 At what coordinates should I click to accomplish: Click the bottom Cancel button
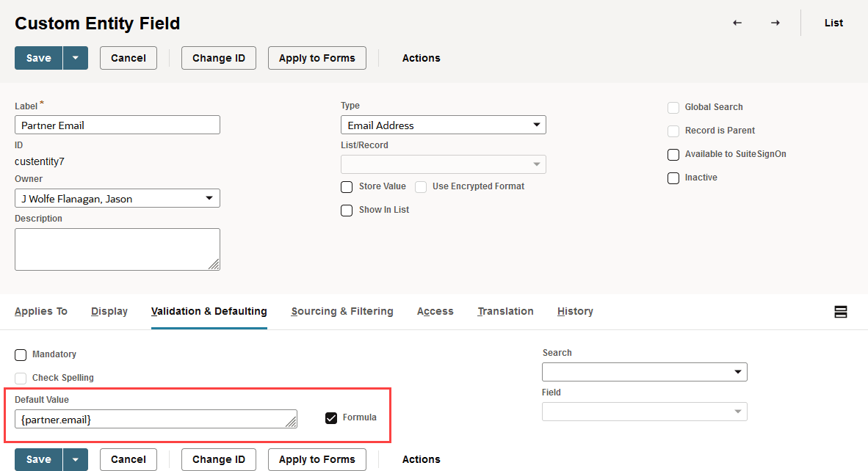pyautogui.click(x=129, y=459)
